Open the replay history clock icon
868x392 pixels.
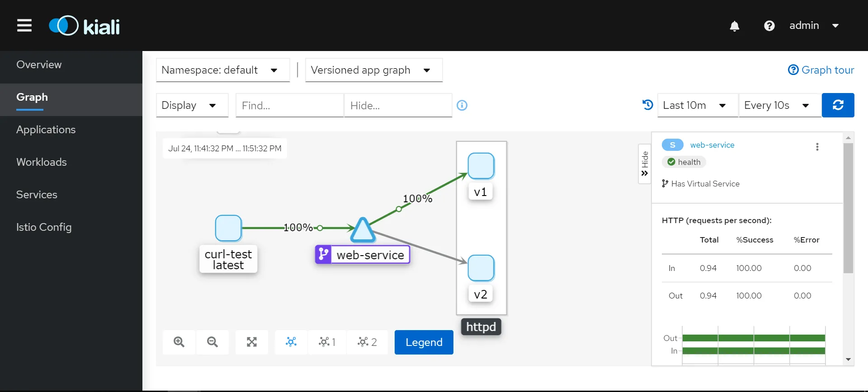[x=647, y=105]
